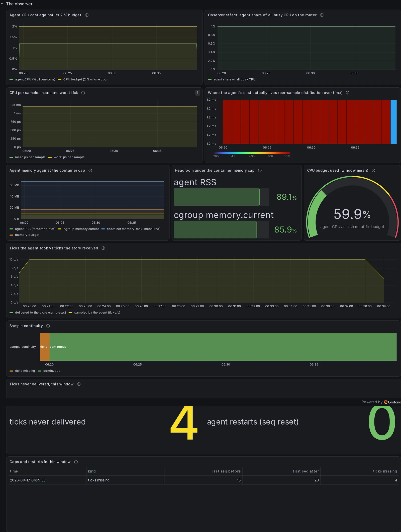The width and height of the screenshot is (401, 532).
Task: Click the 59.9% CPU budget gauge value
Action: (352, 214)
